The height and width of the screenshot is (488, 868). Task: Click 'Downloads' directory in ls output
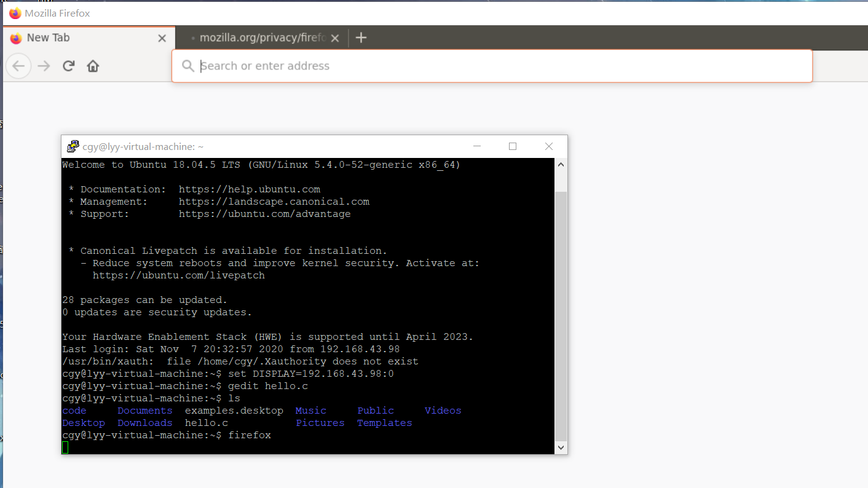pos(145,423)
